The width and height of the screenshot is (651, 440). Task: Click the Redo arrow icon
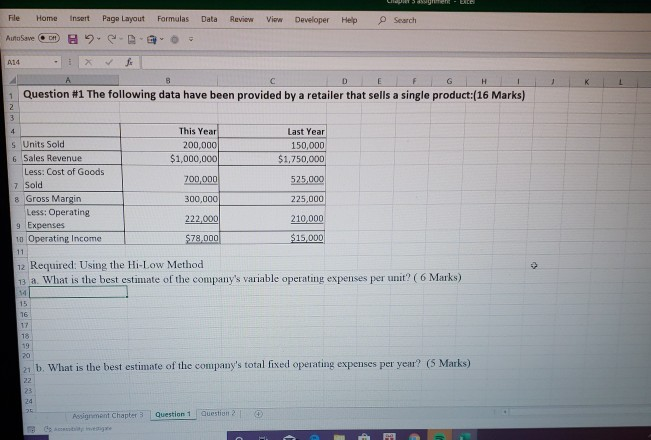(111, 39)
